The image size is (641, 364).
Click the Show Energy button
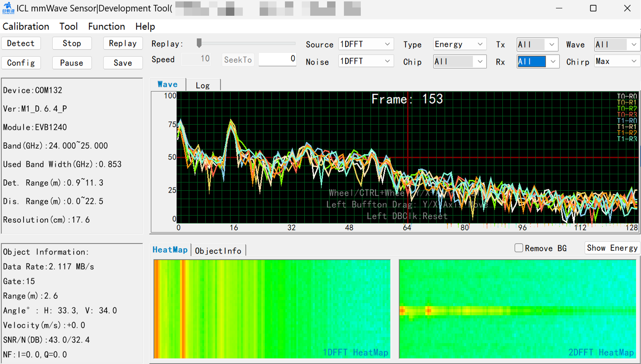tap(612, 248)
